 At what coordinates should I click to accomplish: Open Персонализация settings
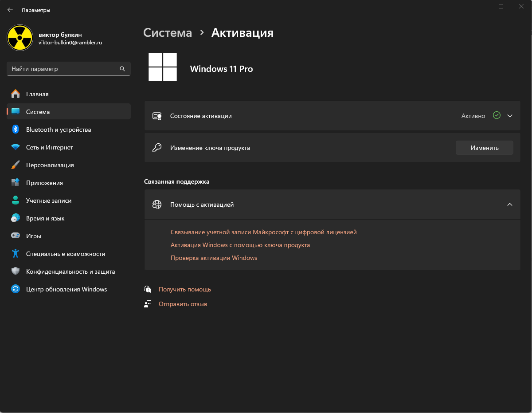pyautogui.click(x=69, y=165)
